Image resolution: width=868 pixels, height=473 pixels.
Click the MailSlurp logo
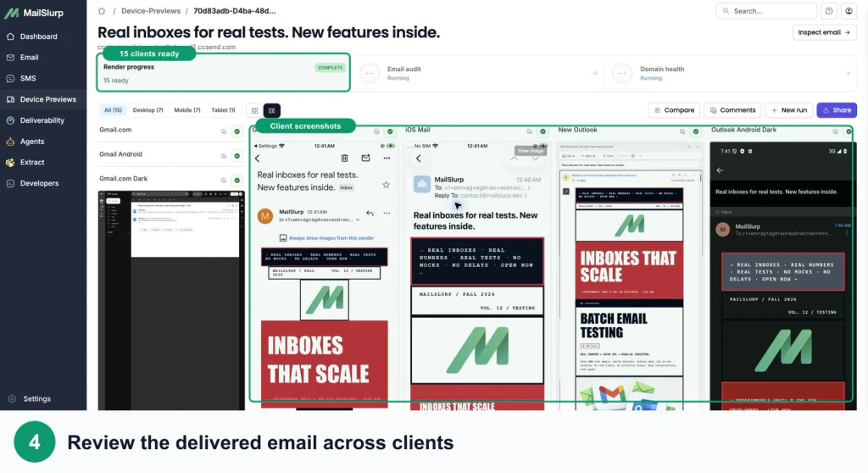point(34,13)
